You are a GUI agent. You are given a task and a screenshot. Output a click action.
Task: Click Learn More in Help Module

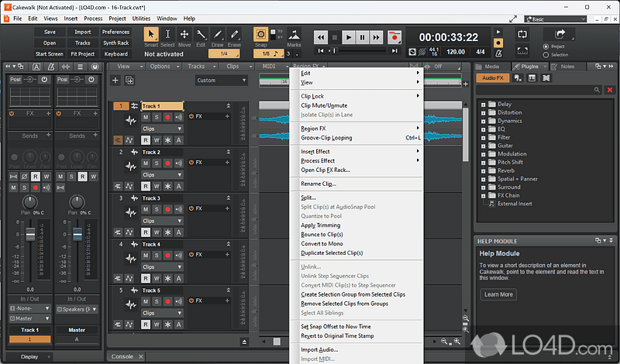[498, 294]
